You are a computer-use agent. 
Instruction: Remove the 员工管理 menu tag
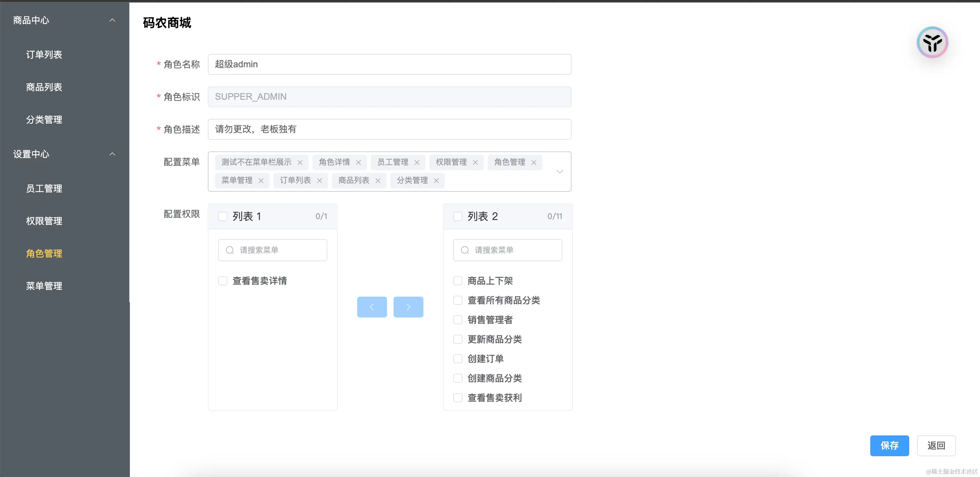coord(417,162)
